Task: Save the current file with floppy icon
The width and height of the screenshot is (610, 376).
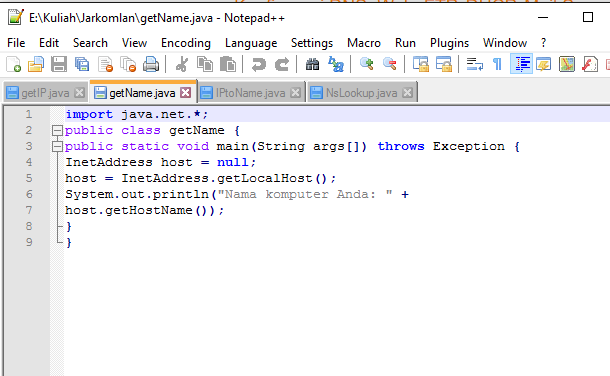Action: pyautogui.click(x=59, y=64)
